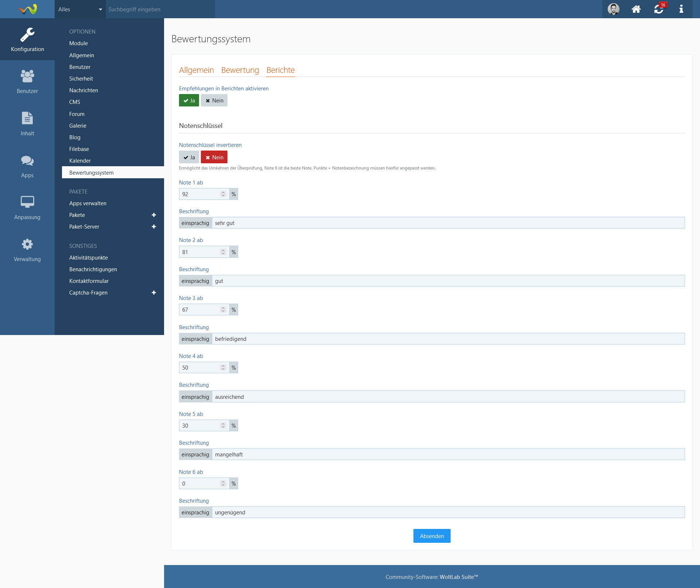Set Empfehlungen in Berichten to Nein

[214, 101]
